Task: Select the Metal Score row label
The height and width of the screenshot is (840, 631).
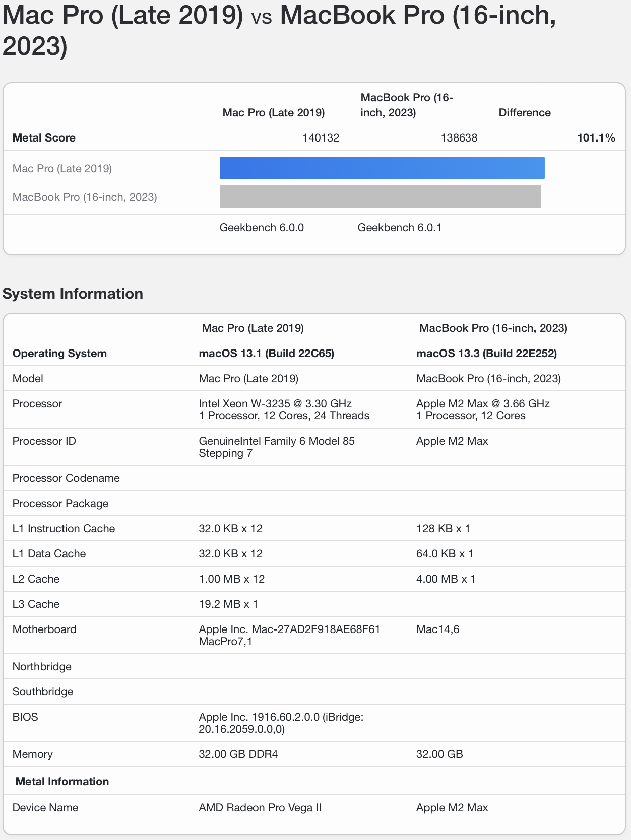Action: [x=44, y=138]
